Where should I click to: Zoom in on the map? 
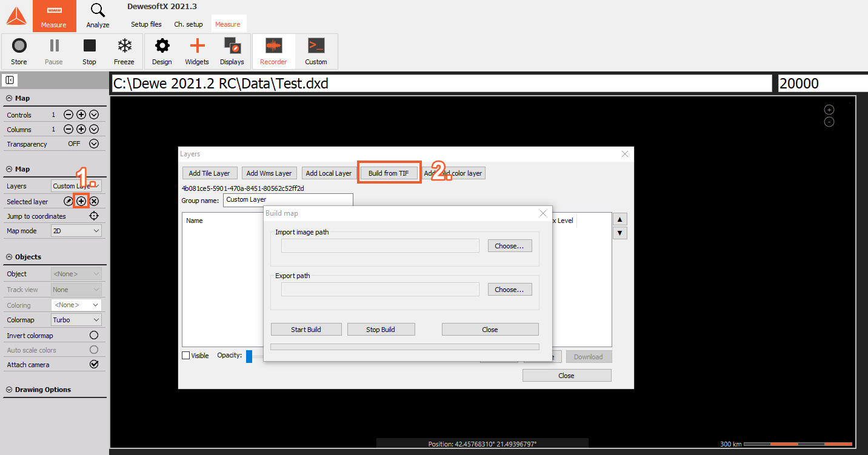point(829,110)
